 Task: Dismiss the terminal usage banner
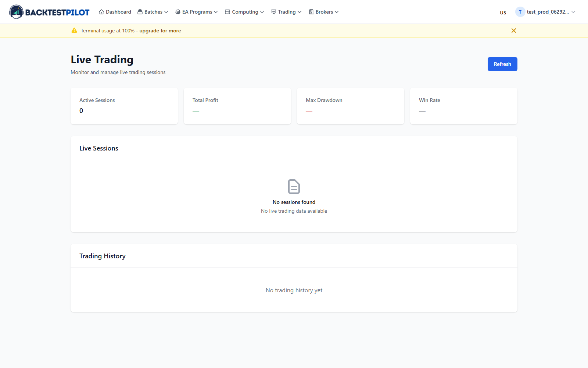(x=514, y=31)
